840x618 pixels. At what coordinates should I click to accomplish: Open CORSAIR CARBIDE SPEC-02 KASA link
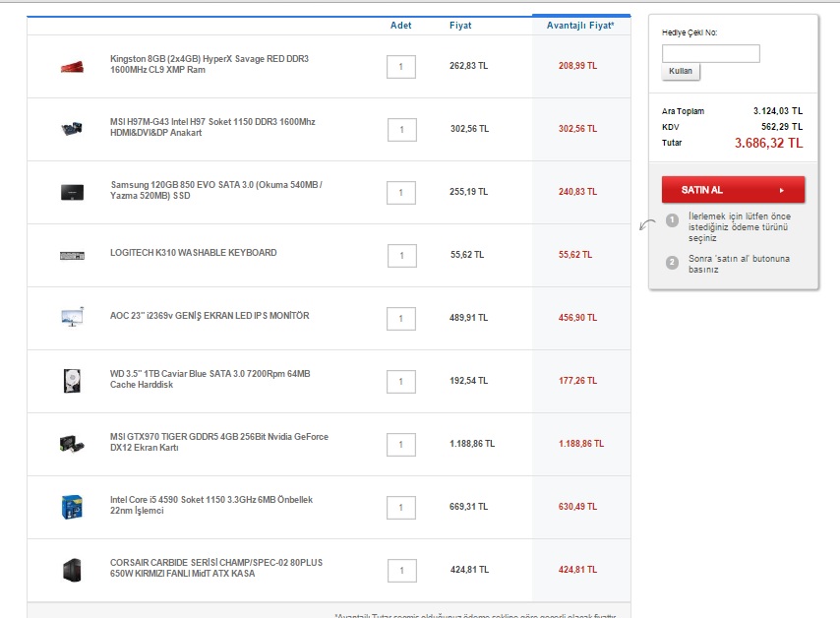point(216,568)
